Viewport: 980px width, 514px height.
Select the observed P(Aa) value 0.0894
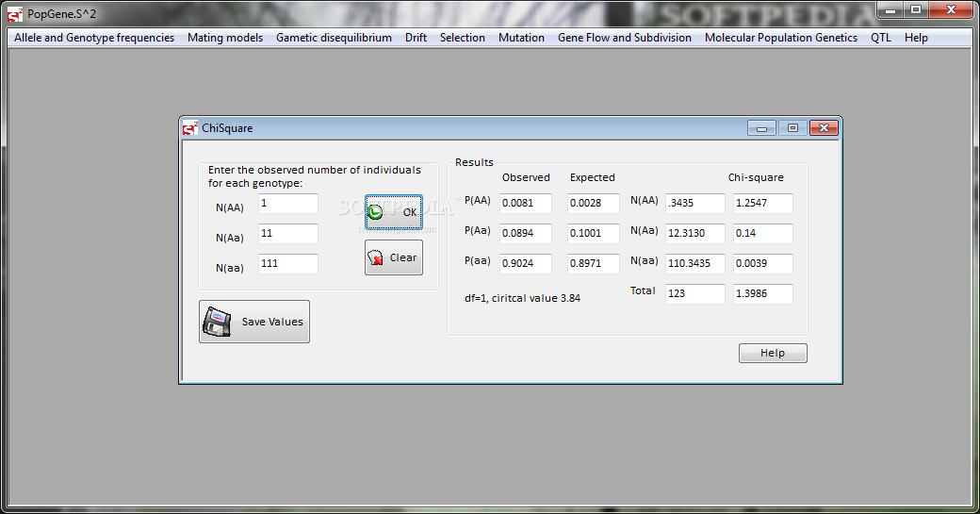click(x=526, y=233)
